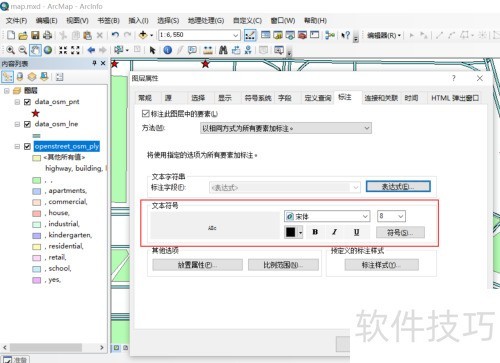
Task: Click the 符号(S)... button
Action: click(x=400, y=232)
